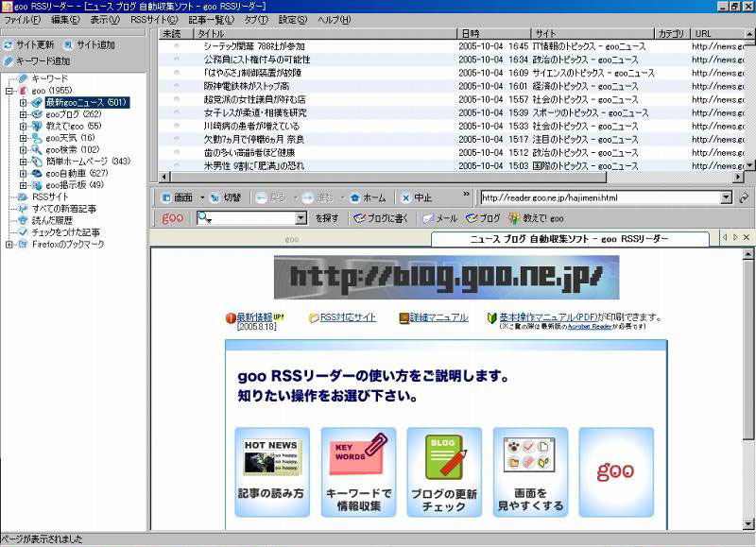Select the キーワード tree node icon
756x547 pixels.
pyautogui.click(x=23, y=78)
